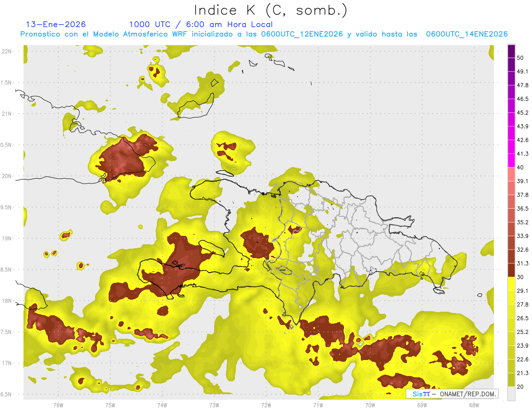Click the "9.5N" latitude tick label
Image resolution: width=532 pixels, height=411 pixels.
coord(7,207)
